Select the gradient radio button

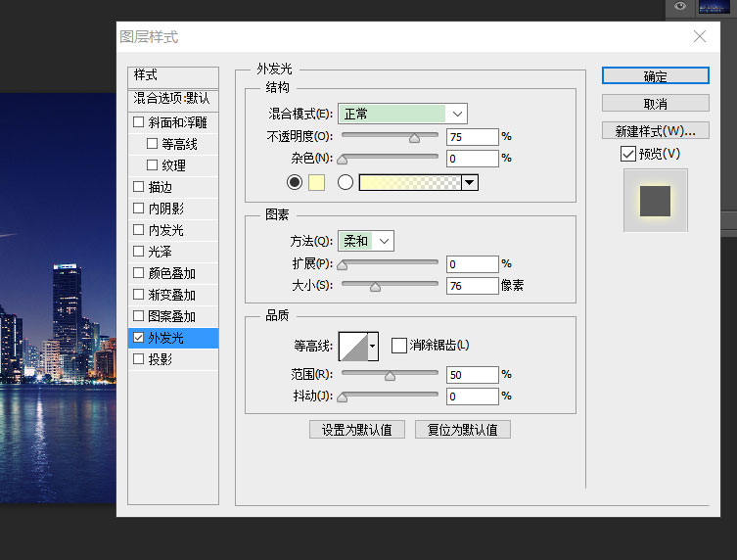[x=345, y=182]
